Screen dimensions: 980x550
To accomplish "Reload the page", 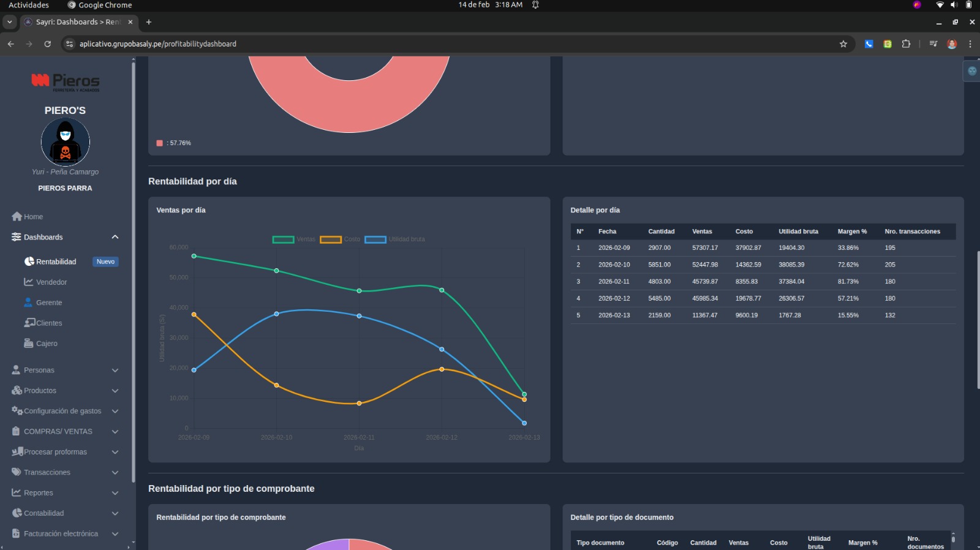I will coord(48,44).
